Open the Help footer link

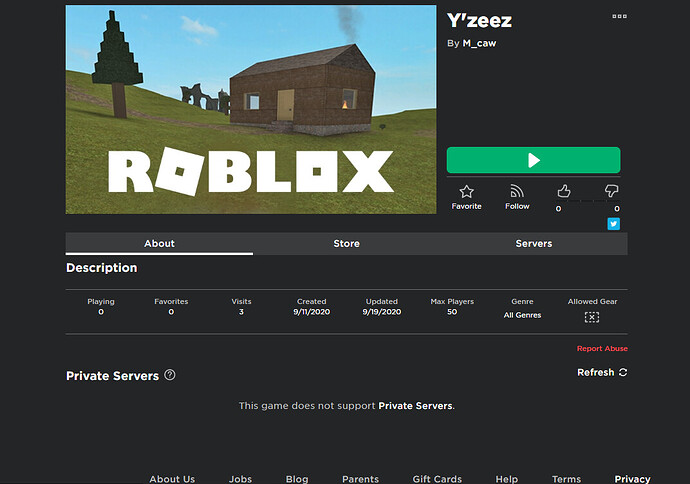(x=506, y=479)
